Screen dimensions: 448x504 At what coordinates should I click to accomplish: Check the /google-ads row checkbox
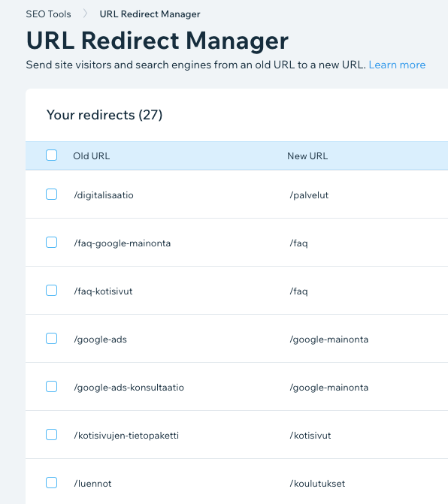[x=51, y=339]
